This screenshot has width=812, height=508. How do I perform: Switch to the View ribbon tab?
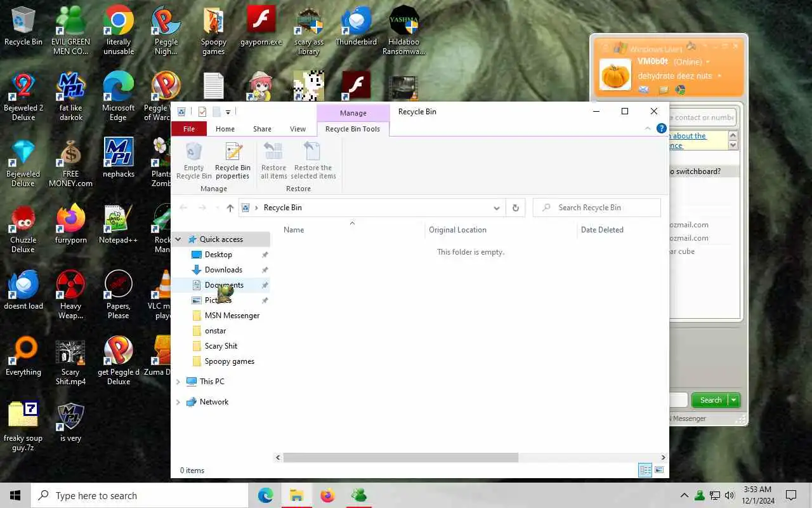[x=298, y=129]
